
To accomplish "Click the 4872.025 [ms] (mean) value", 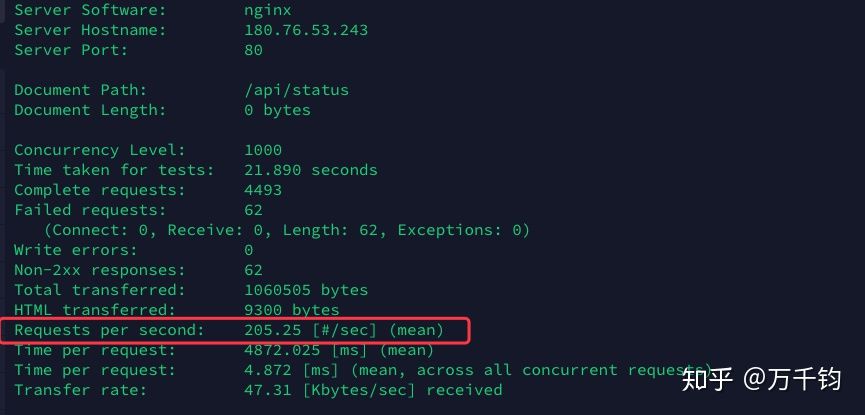I will click(x=339, y=350).
